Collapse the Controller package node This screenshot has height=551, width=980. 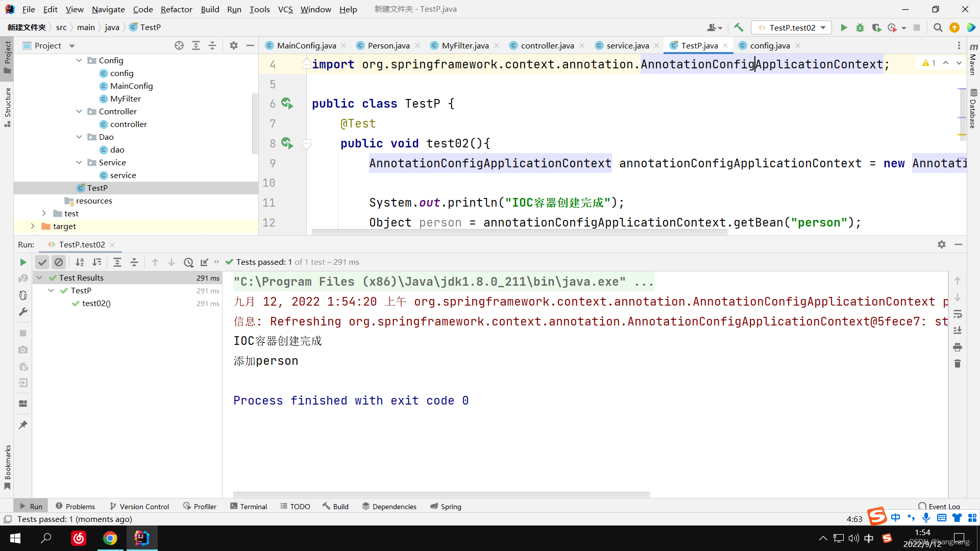(x=79, y=111)
